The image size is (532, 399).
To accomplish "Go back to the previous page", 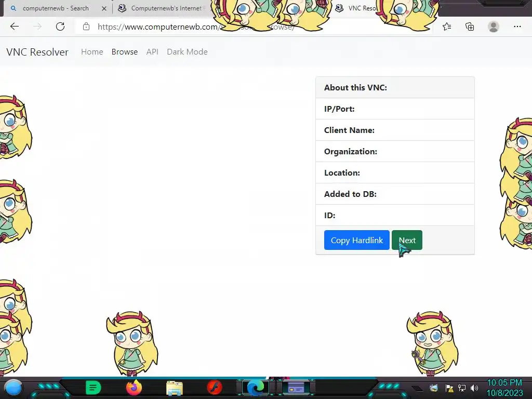I will point(14,26).
